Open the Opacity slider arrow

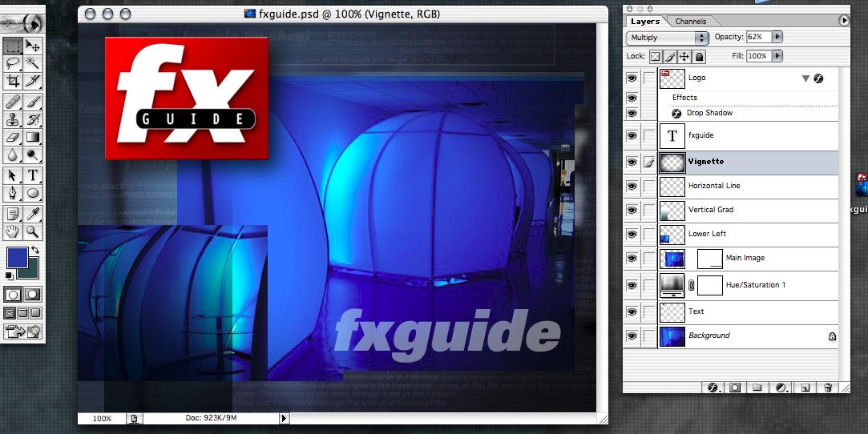pos(777,37)
